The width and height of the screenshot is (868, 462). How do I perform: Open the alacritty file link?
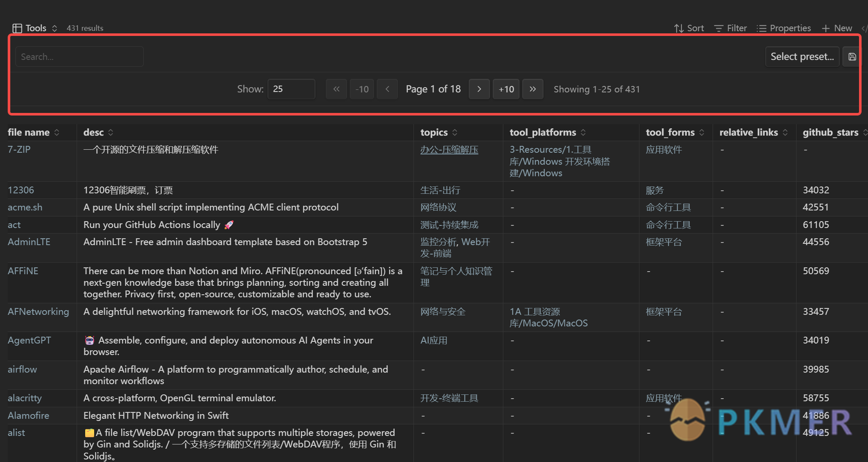[x=25, y=398]
